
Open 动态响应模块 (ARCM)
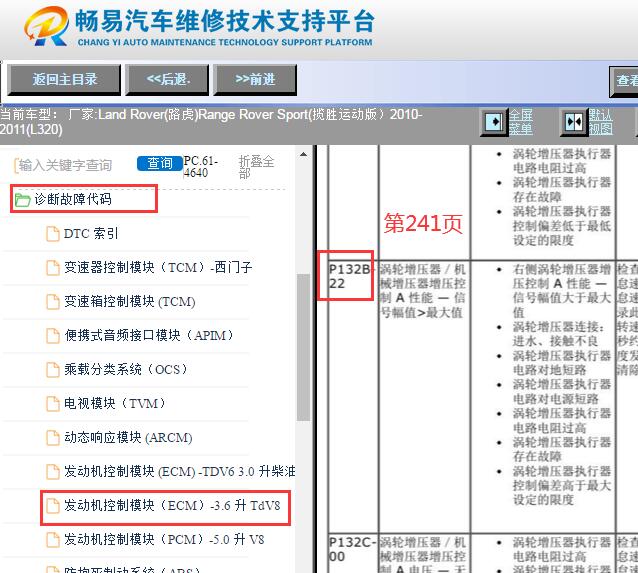[x=128, y=437]
